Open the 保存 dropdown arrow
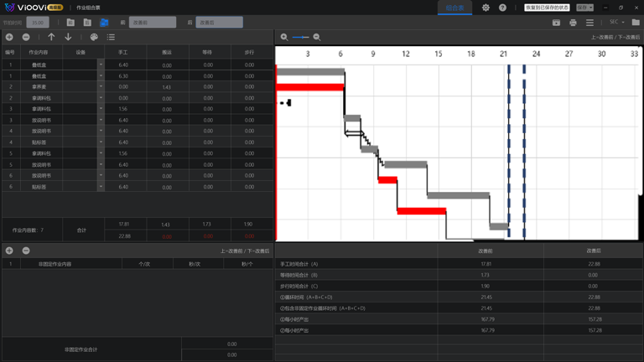 point(591,8)
